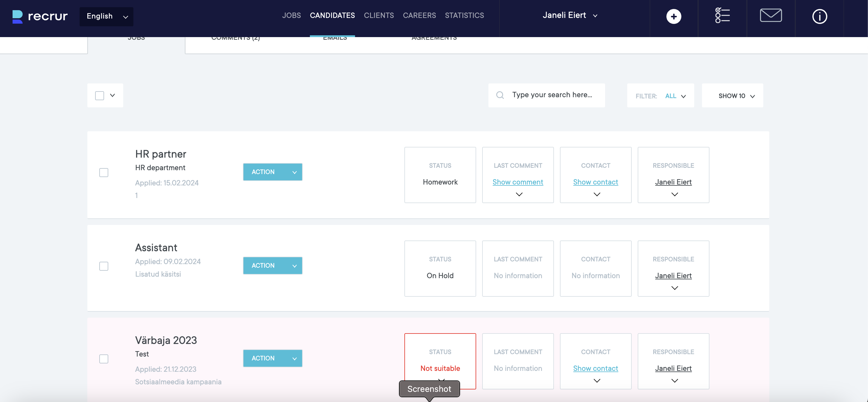The width and height of the screenshot is (868, 402).
Task: Expand chevron under Assistant responsible Janeli Eiert
Action: (x=674, y=288)
